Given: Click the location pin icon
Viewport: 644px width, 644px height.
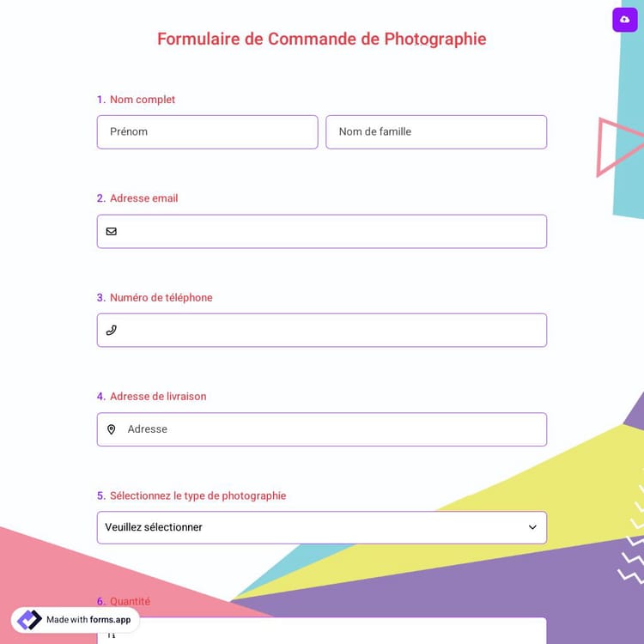Looking at the screenshot, I should tap(112, 429).
